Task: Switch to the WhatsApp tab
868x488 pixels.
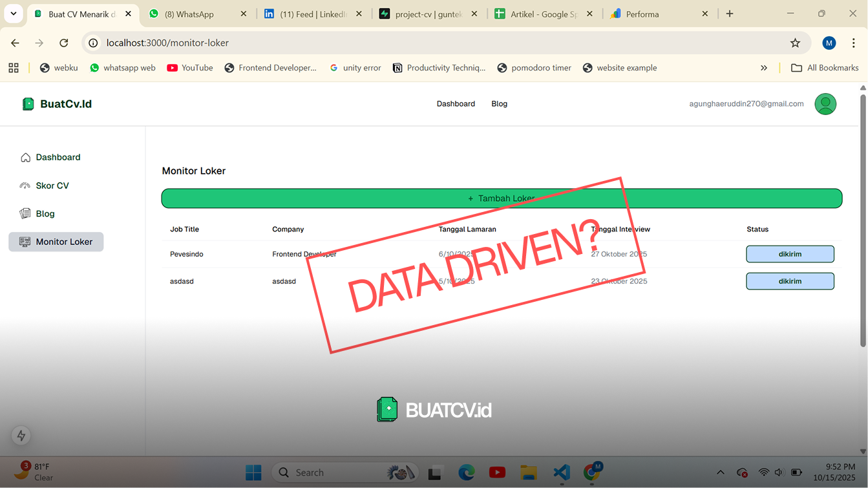Action: click(x=197, y=14)
